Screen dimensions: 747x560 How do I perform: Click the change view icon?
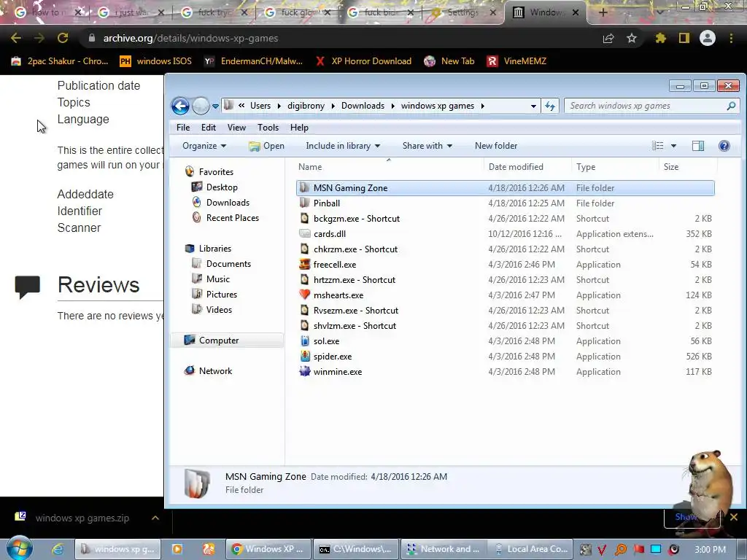click(x=657, y=146)
